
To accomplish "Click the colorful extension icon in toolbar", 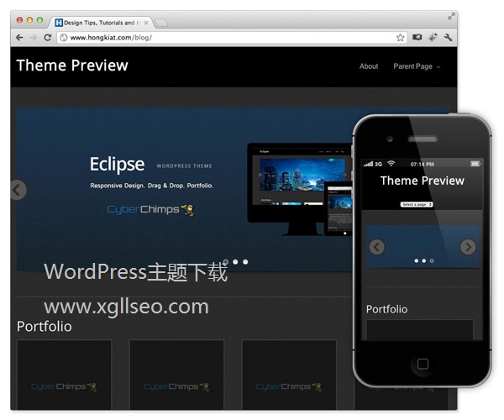I will pyautogui.click(x=417, y=37).
